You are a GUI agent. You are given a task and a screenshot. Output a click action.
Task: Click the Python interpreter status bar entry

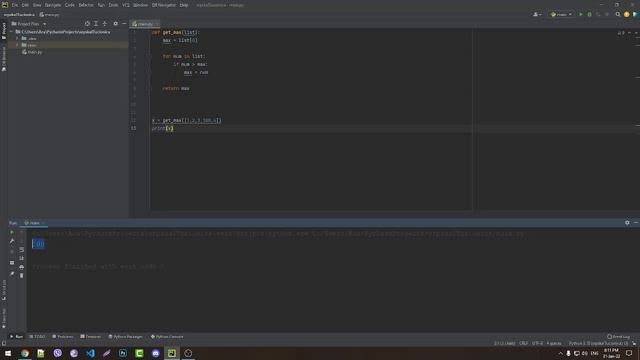coord(599,344)
